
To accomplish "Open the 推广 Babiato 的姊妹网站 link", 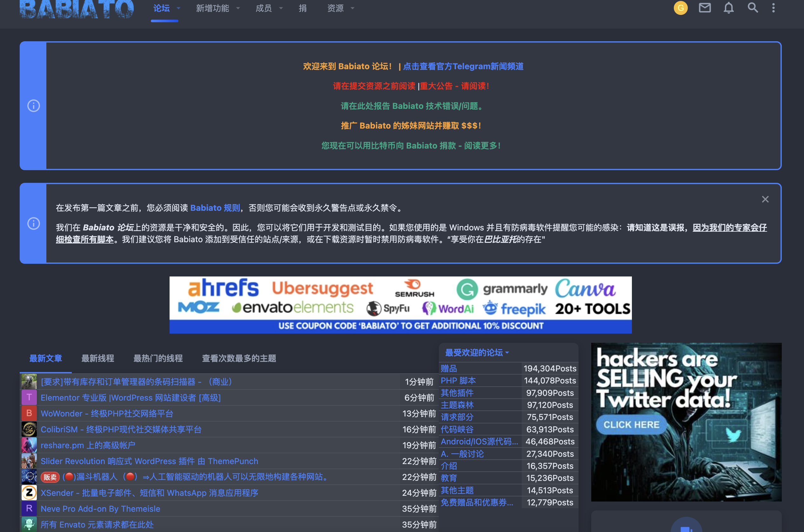I will 411,125.
